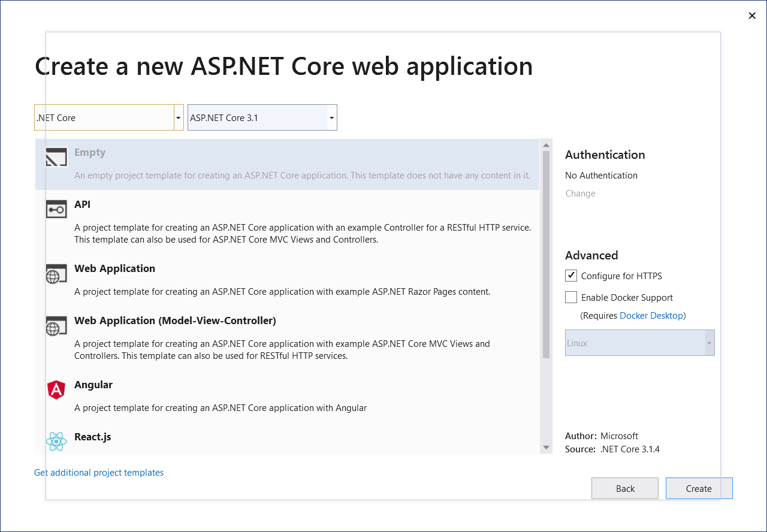
Task: Go Back to the previous step
Action: point(624,488)
